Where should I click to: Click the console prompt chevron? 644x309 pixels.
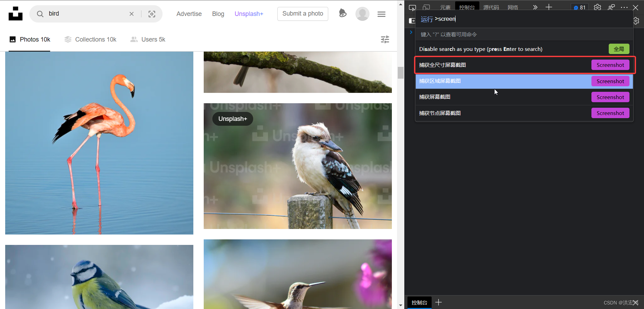411,32
